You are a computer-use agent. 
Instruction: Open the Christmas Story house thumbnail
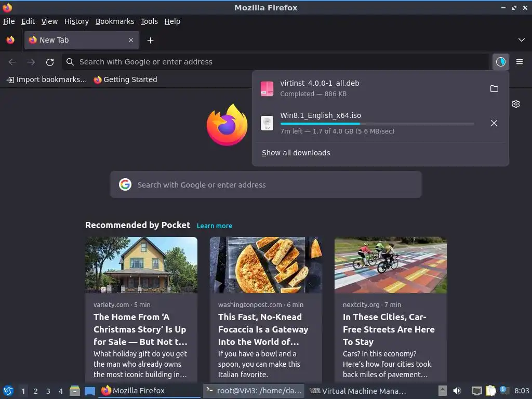point(141,264)
